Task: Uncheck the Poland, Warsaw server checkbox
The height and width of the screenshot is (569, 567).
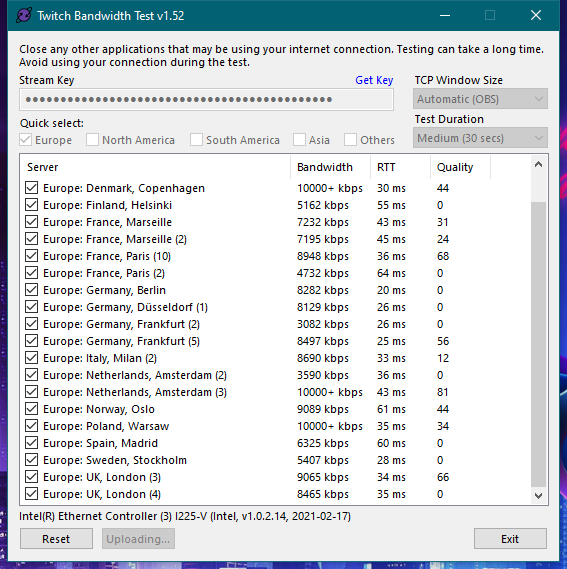Action: tap(32, 426)
